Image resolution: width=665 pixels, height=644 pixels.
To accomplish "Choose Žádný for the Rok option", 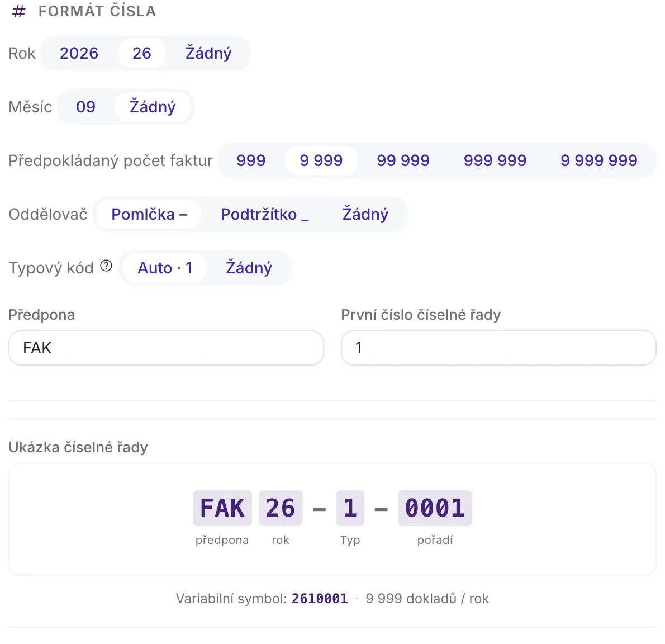I will (x=208, y=53).
